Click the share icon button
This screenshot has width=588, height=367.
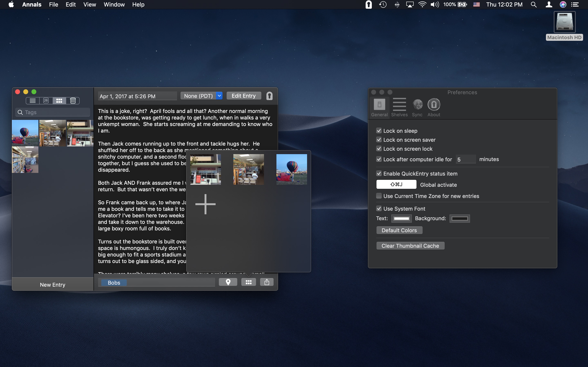tap(267, 282)
